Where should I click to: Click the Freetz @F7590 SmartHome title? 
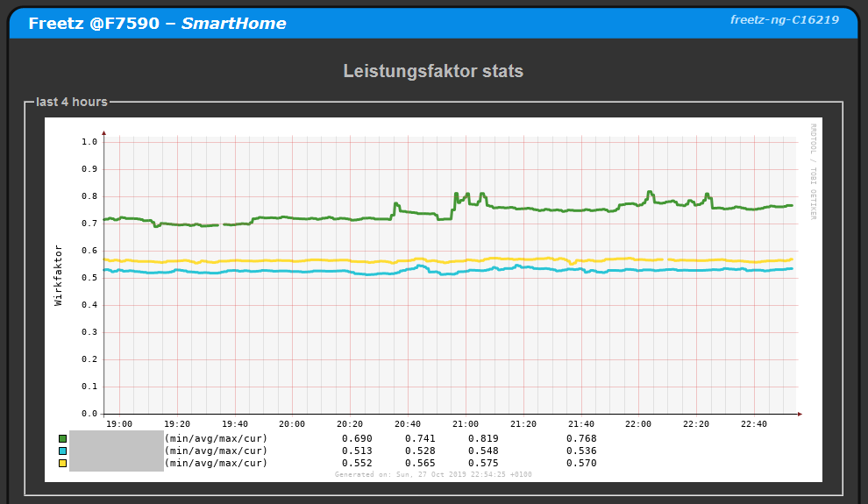click(x=157, y=24)
